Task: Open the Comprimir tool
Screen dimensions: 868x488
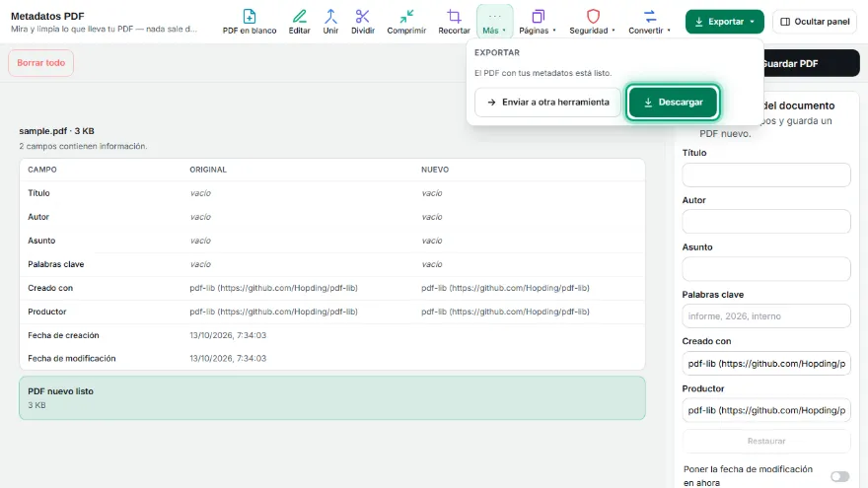Action: pos(406,22)
